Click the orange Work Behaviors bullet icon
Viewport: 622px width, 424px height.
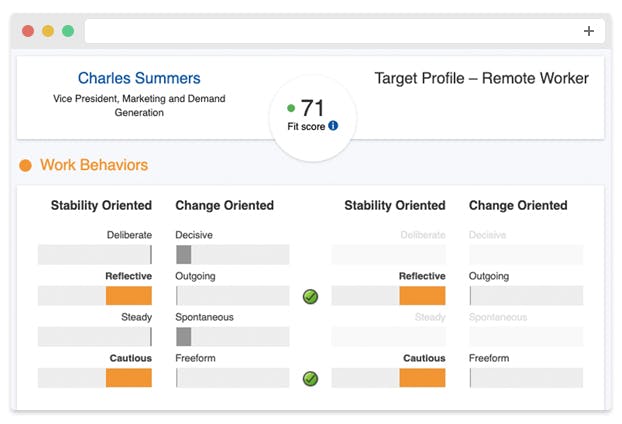[25, 165]
